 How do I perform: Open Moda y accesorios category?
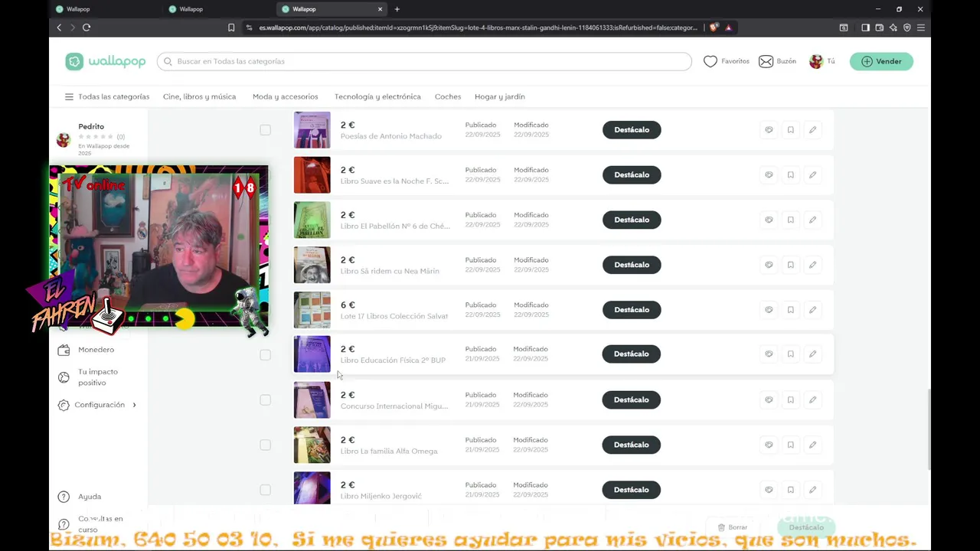(285, 97)
